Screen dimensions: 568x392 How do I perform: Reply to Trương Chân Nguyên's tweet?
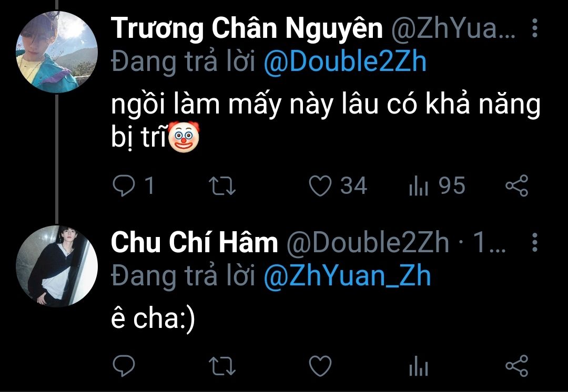(124, 185)
